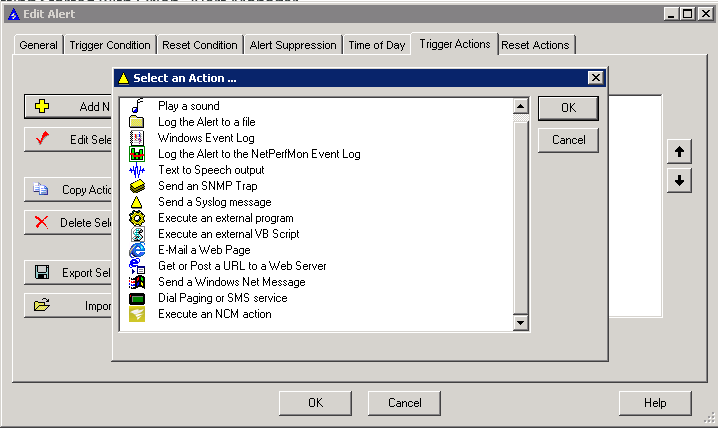Select the Trigger Actions tab
This screenshot has height=428, width=718.
(455, 44)
